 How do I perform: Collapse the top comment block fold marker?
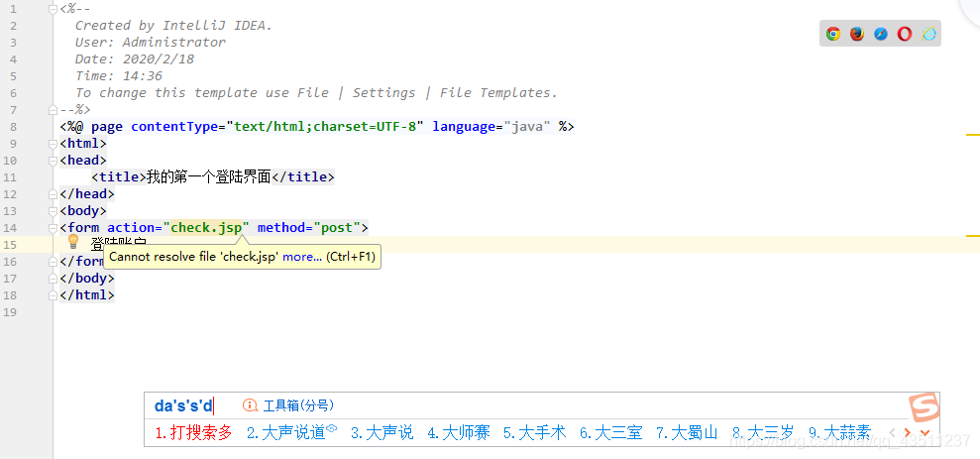click(x=54, y=9)
